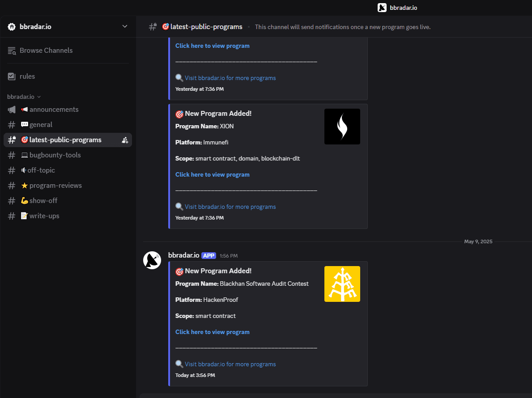Click the Platform: Immunefi text
This screenshot has width=532, height=398.
click(202, 142)
